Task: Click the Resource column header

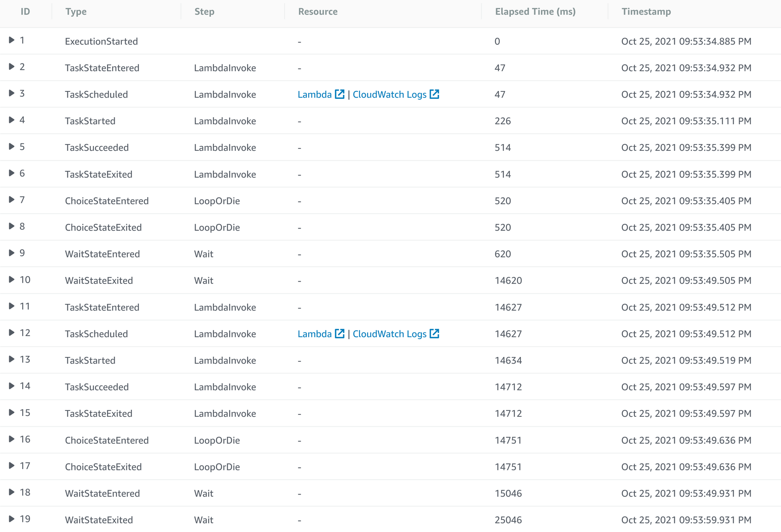Action: tap(318, 12)
